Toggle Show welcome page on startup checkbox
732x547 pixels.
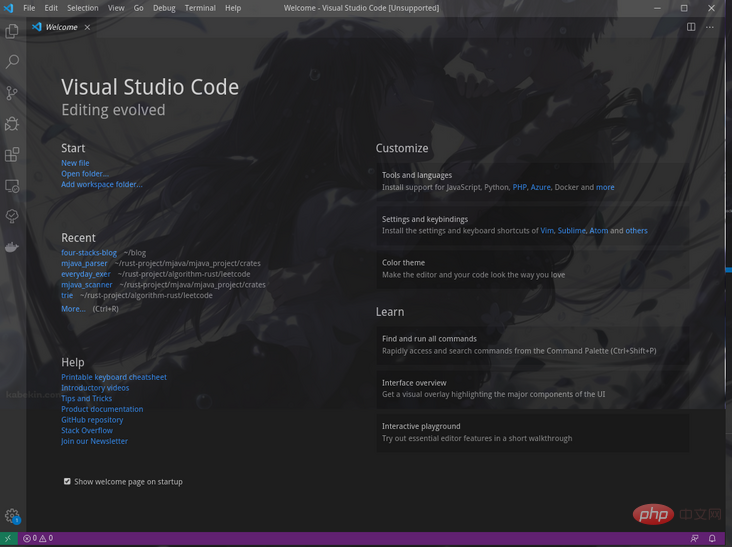click(x=67, y=481)
